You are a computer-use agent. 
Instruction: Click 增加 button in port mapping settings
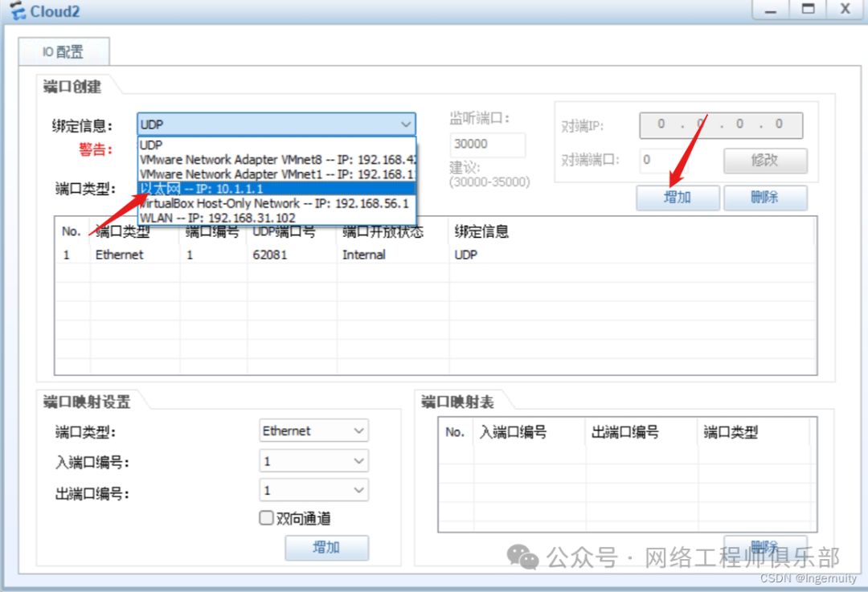[326, 548]
